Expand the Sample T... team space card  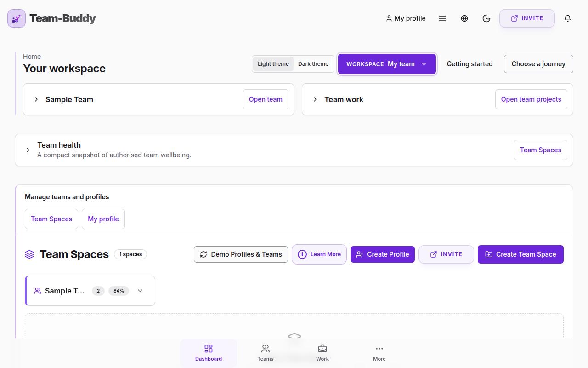140,291
